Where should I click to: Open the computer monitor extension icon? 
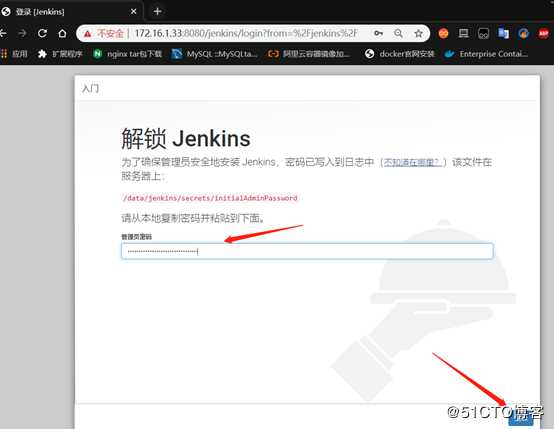pyautogui.click(x=463, y=33)
